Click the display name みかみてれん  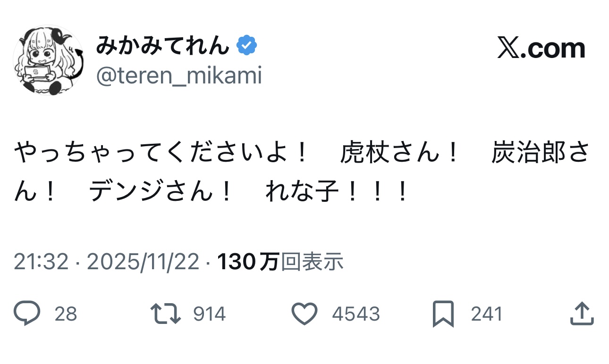(x=163, y=46)
